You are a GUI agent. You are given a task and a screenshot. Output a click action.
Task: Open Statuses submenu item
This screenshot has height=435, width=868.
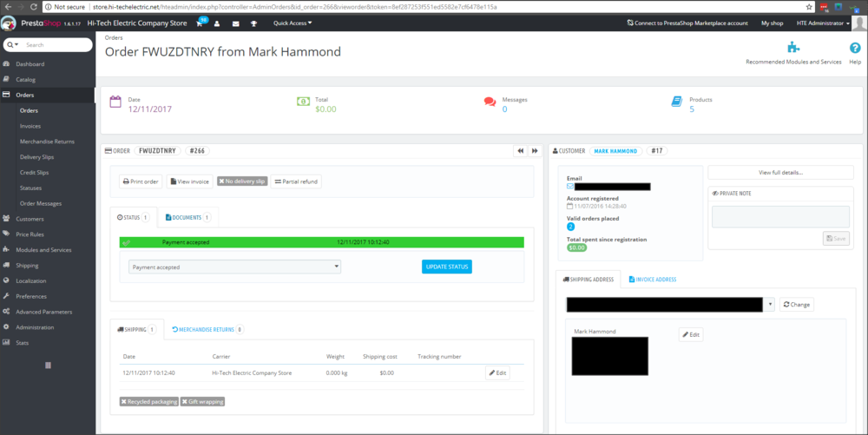(30, 188)
